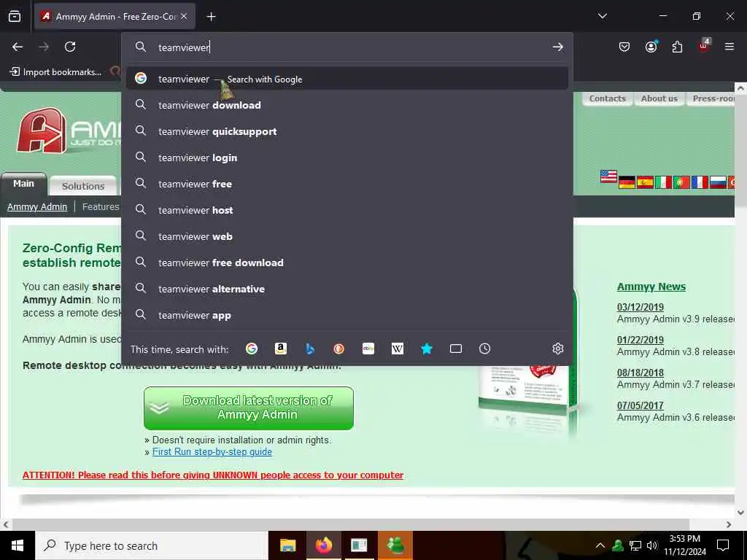747x560 pixels.
Task: Open the About us page button
Action: coord(659,98)
